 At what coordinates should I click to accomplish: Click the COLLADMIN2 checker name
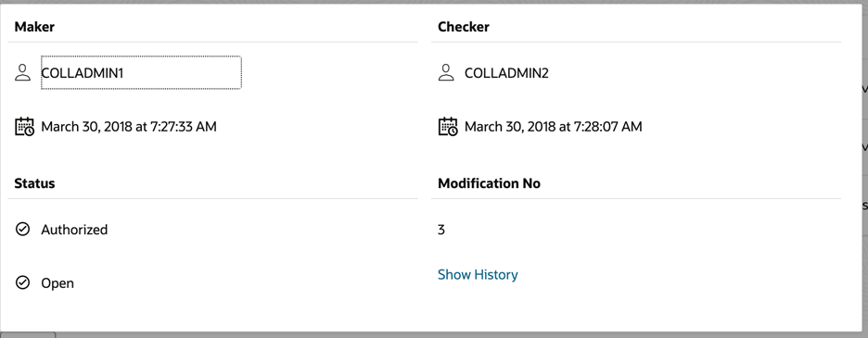506,73
